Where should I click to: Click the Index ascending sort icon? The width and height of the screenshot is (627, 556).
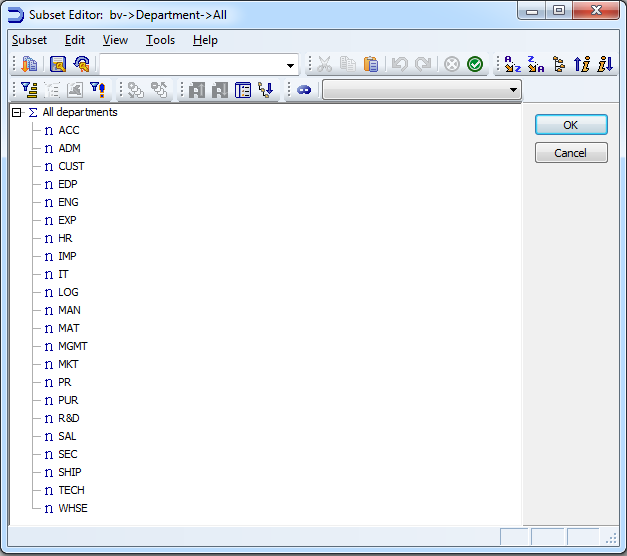(x=582, y=64)
